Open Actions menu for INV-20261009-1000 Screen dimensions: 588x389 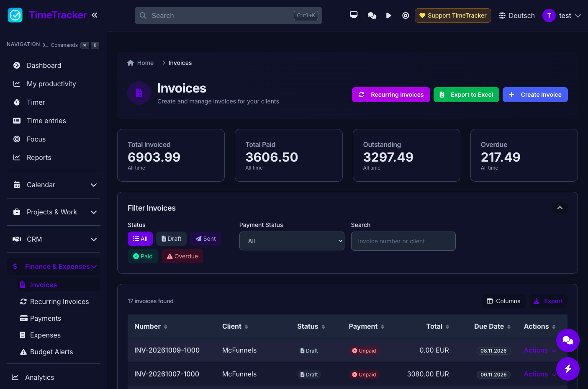540,350
